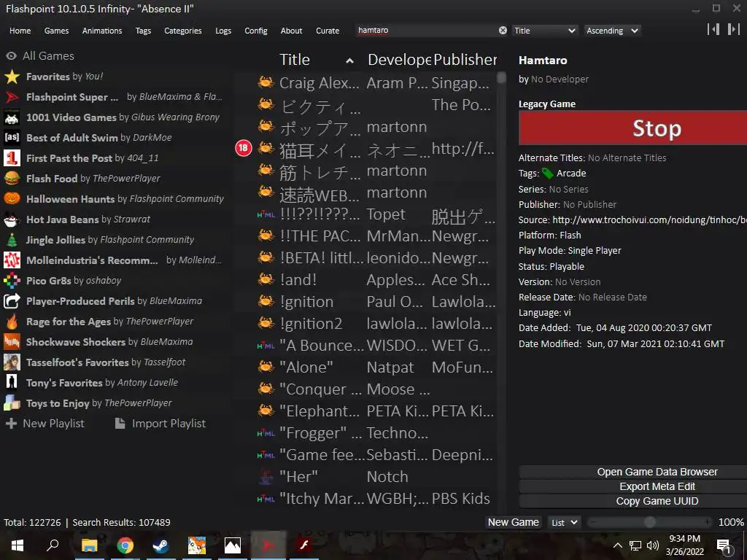Screen dimensions: 747x560
Task: Open Google Chrome from the taskbar
Action: click(125, 545)
